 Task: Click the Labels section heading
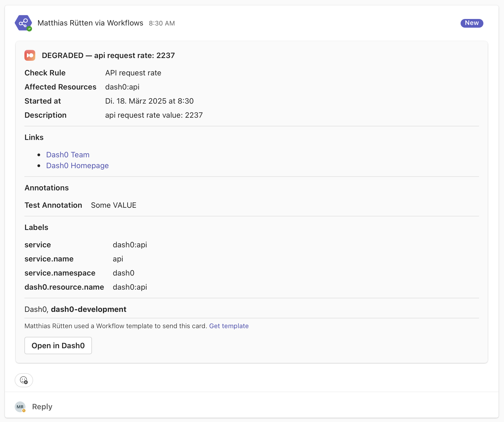click(x=36, y=227)
